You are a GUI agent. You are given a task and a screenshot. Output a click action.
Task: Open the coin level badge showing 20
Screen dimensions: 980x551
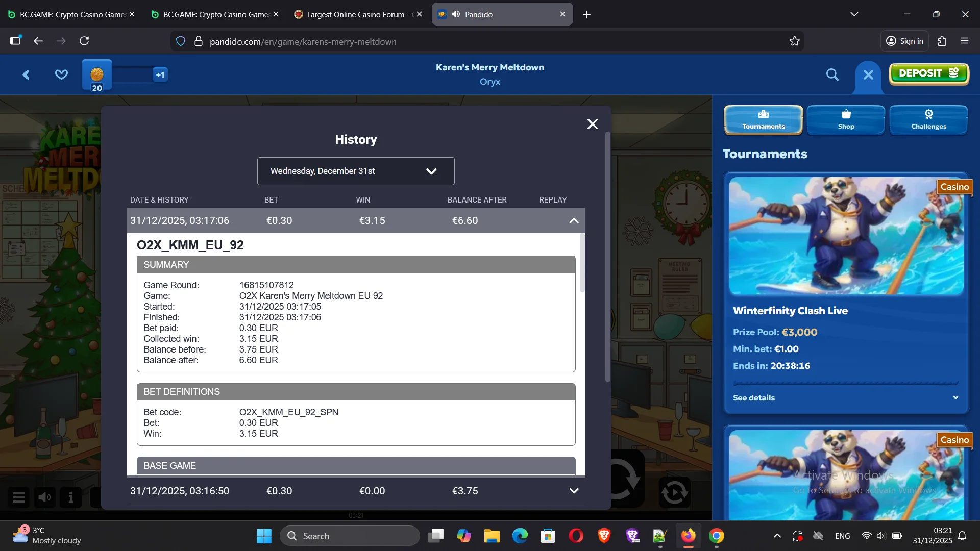pyautogui.click(x=97, y=76)
